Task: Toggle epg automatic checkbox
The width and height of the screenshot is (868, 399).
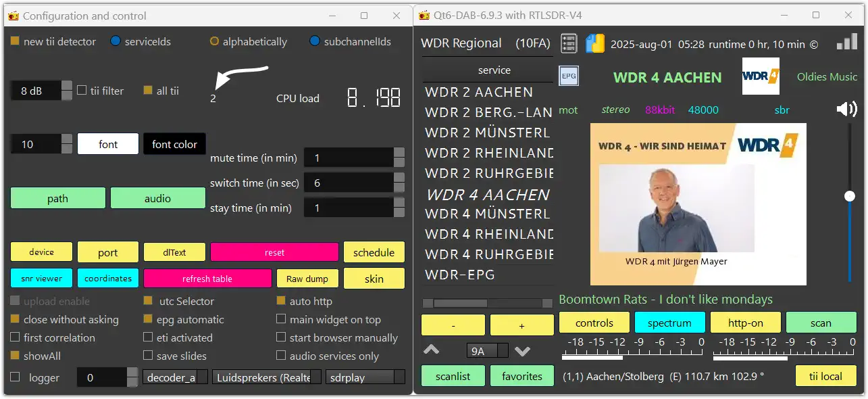Action: click(x=148, y=319)
